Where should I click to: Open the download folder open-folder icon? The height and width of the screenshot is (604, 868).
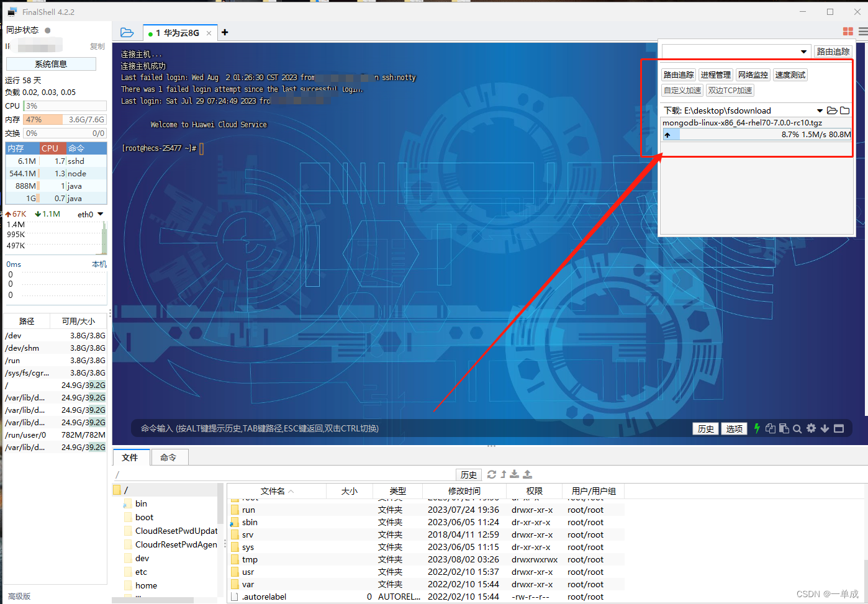(832, 110)
